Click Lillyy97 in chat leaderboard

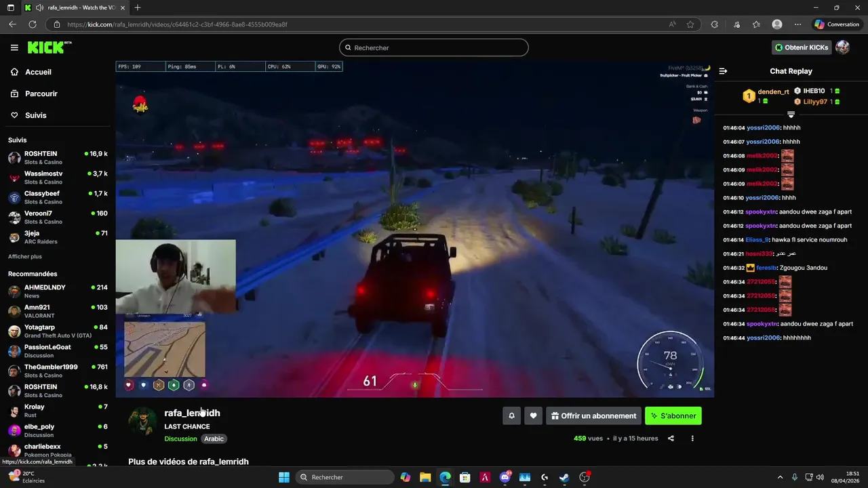point(815,102)
